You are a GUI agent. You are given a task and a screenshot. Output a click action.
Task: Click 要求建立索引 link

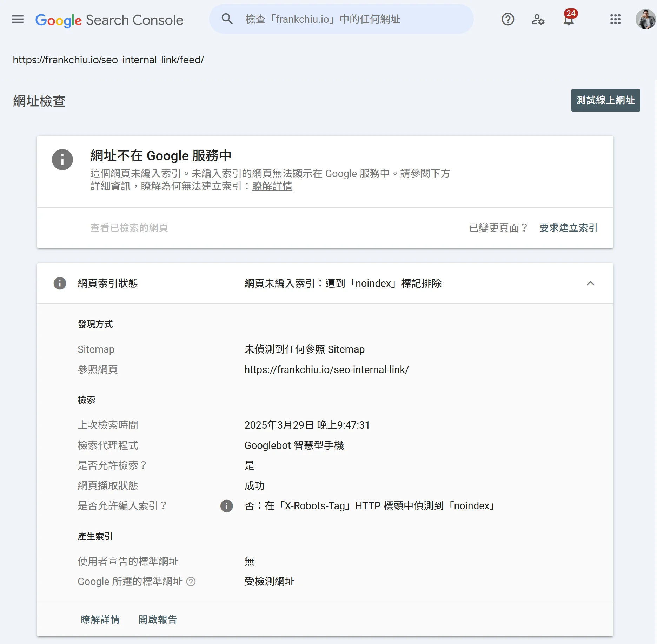pos(568,228)
